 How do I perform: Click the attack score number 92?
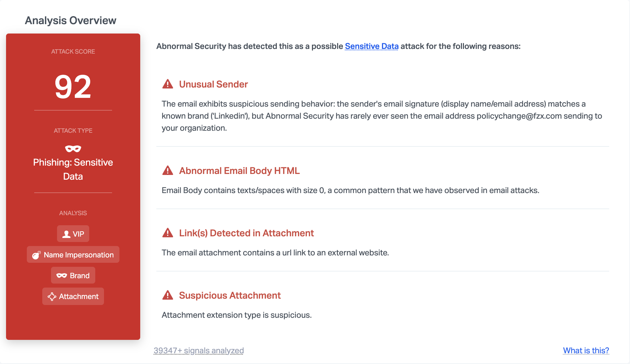(73, 87)
